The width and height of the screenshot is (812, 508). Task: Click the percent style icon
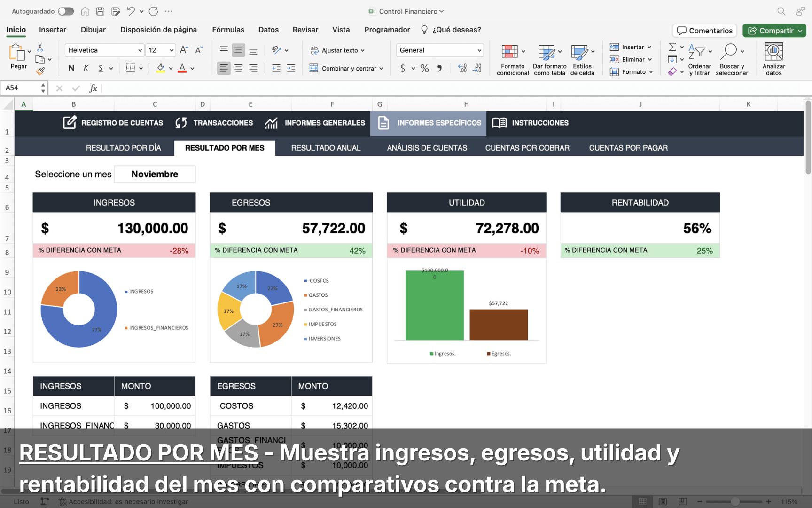click(x=424, y=69)
